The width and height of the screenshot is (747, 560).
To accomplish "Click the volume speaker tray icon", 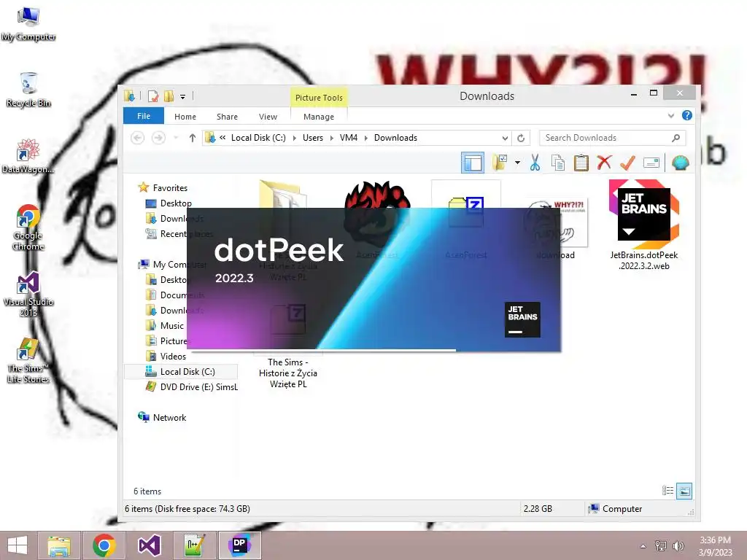I will point(678,545).
